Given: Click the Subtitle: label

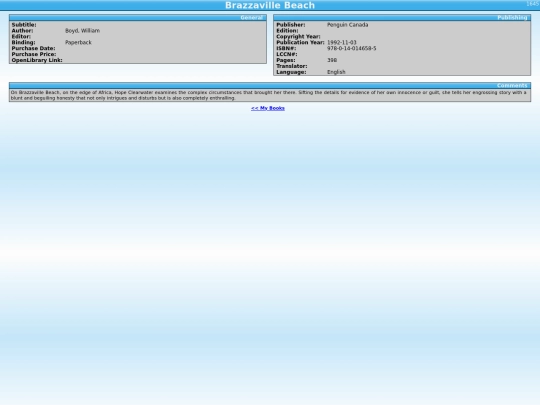Looking at the screenshot, I should coord(24,25).
